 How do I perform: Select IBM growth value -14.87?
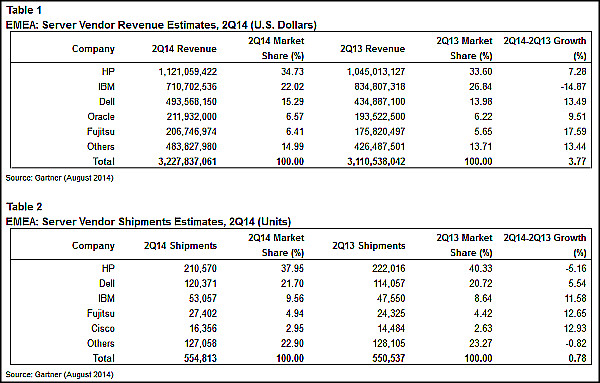(574, 86)
